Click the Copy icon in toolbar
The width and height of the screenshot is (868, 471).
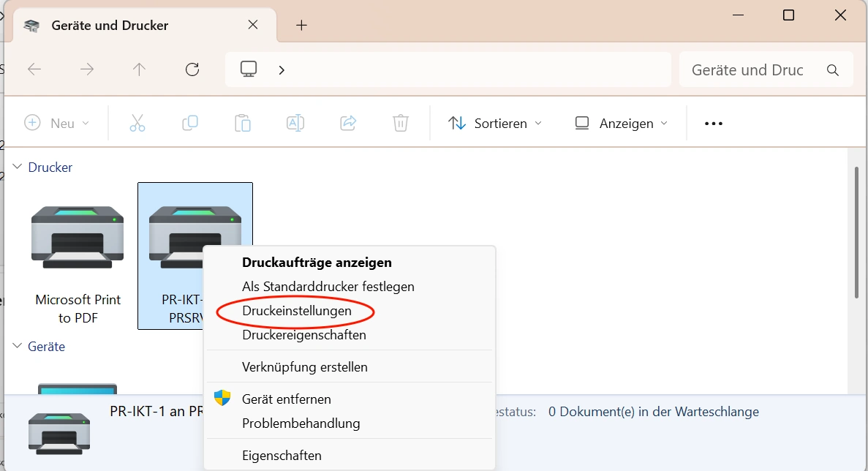point(190,123)
